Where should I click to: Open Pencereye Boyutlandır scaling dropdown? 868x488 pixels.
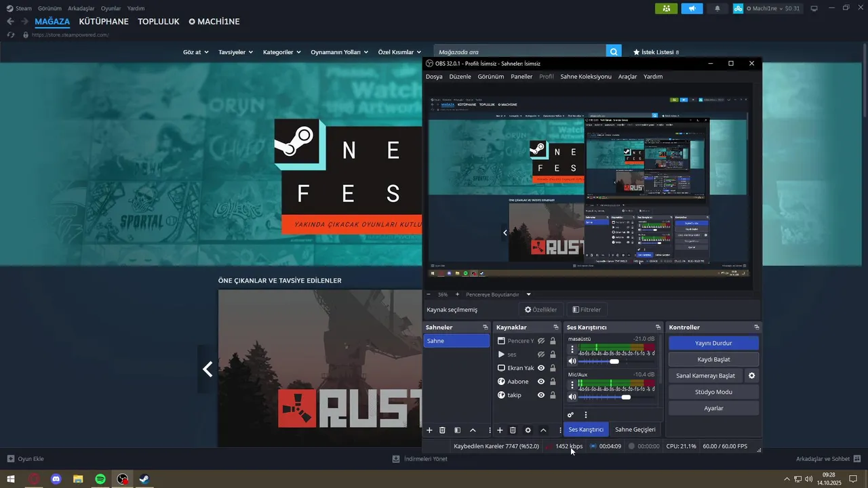pyautogui.click(x=498, y=294)
